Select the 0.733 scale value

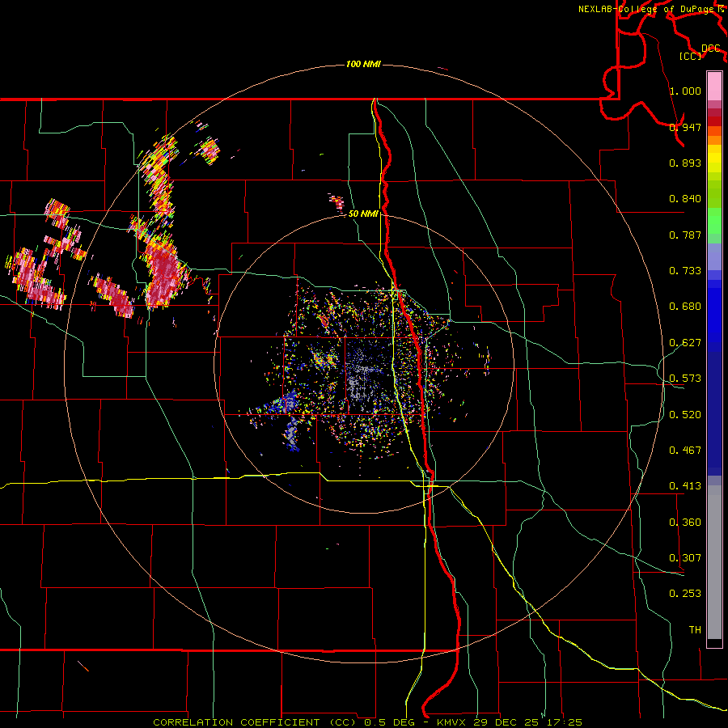[685, 271]
